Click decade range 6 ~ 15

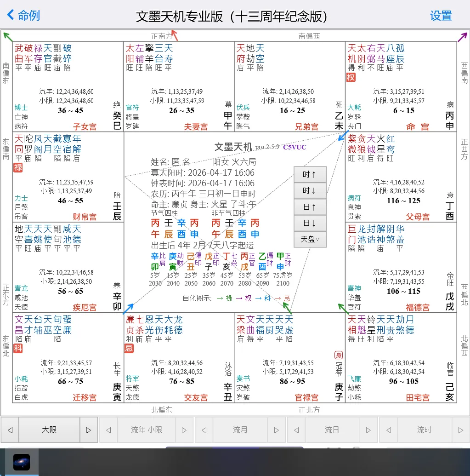[x=403, y=110]
